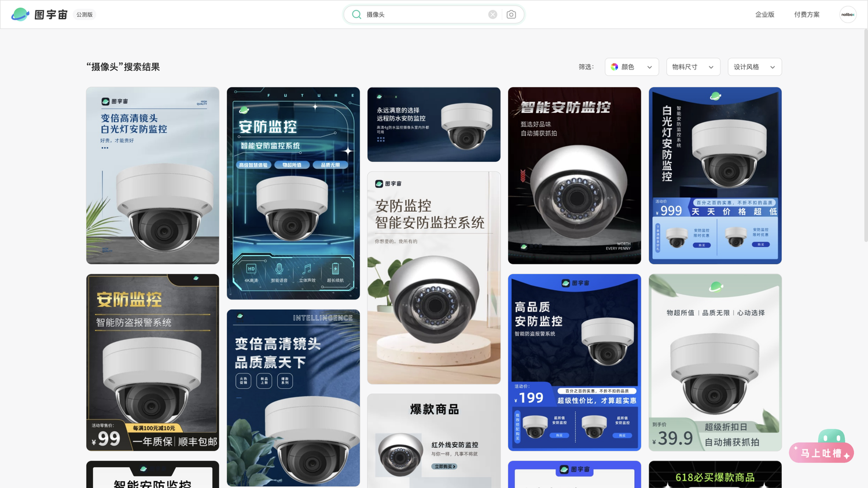This screenshot has width=868, height=488.
Task: Open teal 安防监控 智能安防监控系统 poster
Action: 293,193
